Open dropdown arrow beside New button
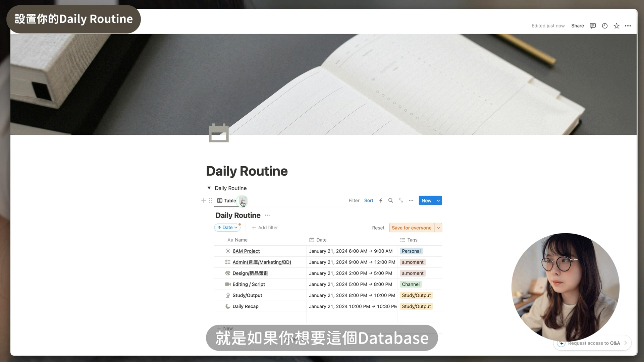 pos(438,200)
